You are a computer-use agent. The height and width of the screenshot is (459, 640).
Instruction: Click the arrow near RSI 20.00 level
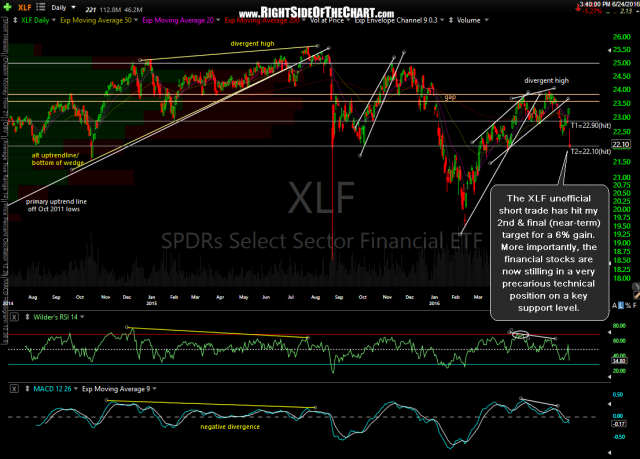click(609, 377)
